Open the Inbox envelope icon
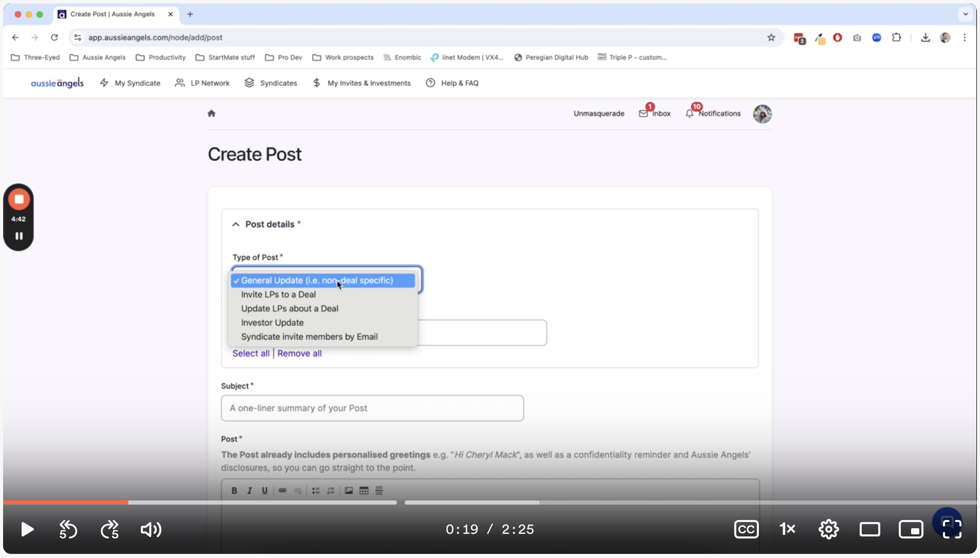This screenshot has width=980, height=558. 643,114
